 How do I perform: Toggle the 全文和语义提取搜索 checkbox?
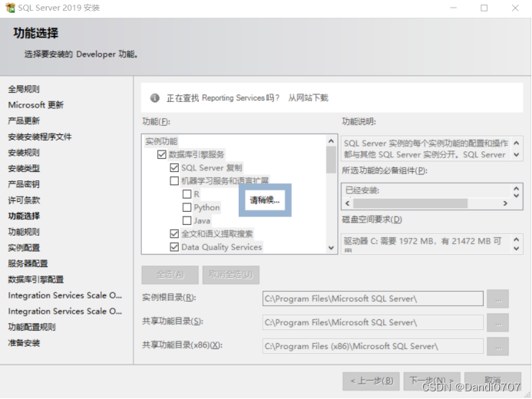pyautogui.click(x=174, y=233)
